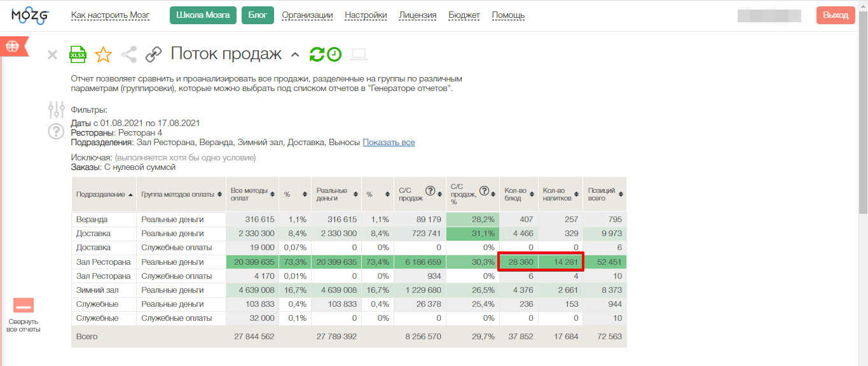Click the 14 281 drinks cell
Viewport: 868px width, 366px height.
pyautogui.click(x=560, y=262)
